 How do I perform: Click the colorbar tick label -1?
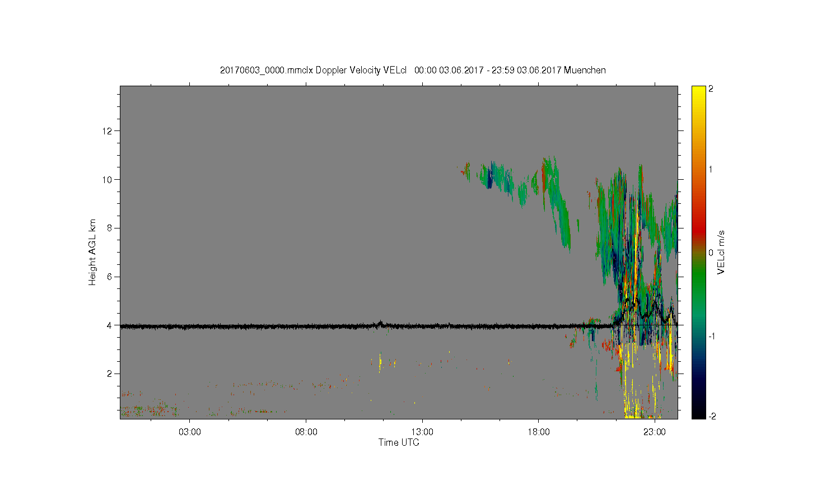click(x=711, y=336)
